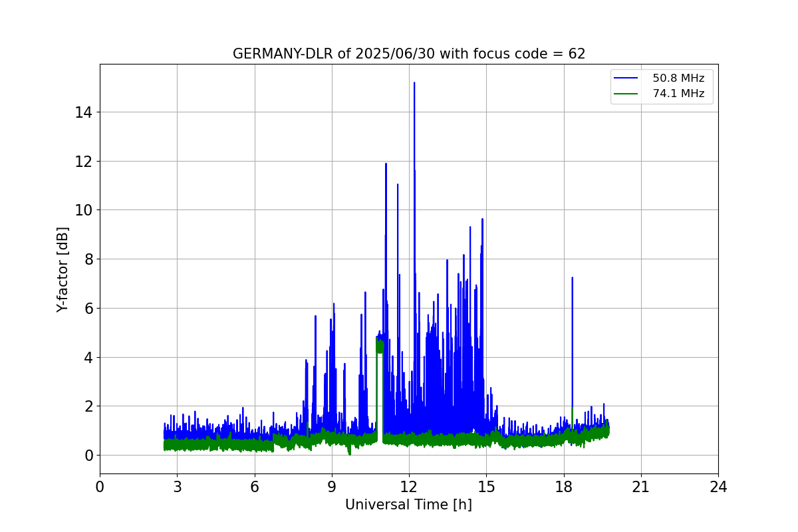Click x-axis tick label 9
The height and width of the screenshot is (532, 798).
click(332, 487)
